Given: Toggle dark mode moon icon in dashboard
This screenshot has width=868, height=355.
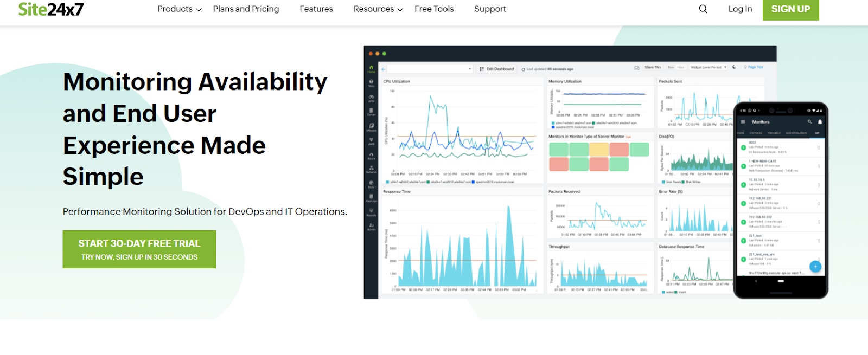Looking at the screenshot, I should point(734,67).
